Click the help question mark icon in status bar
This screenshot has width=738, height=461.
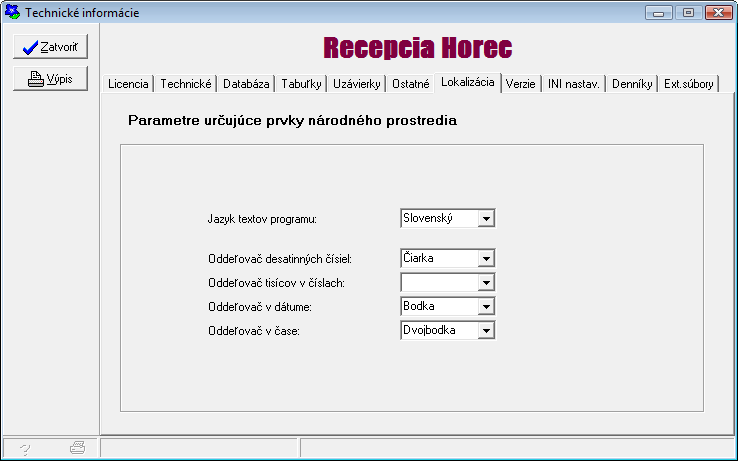(x=25, y=449)
